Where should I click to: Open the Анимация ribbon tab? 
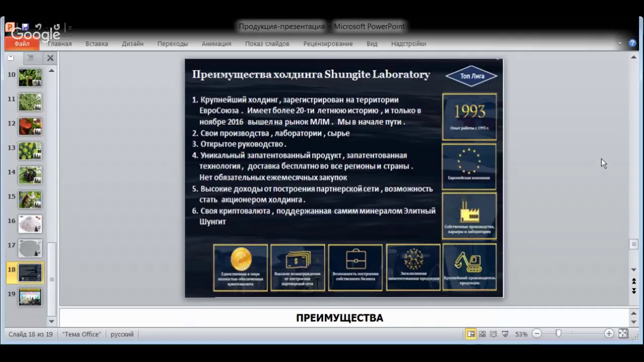point(216,44)
